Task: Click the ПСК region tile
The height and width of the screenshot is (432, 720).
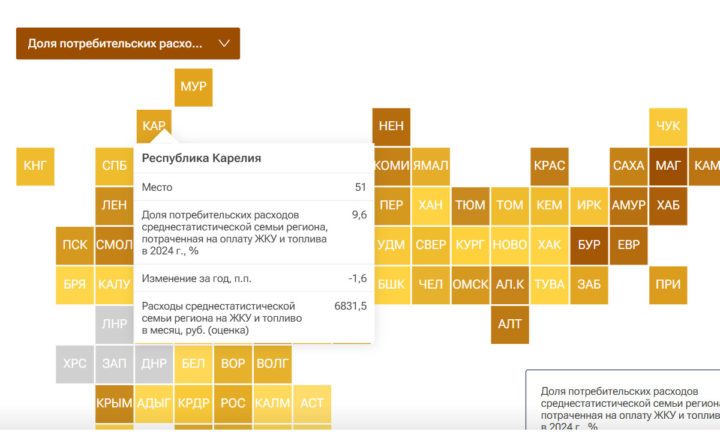Action: point(75,245)
